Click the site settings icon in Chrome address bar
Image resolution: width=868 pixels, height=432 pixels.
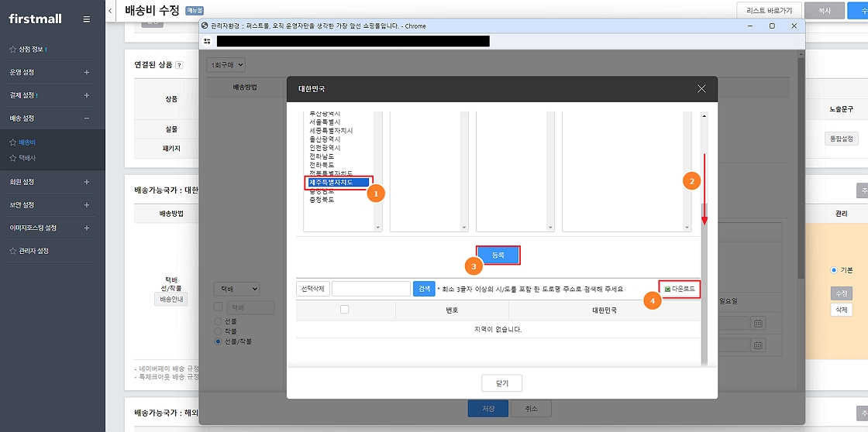[207, 41]
